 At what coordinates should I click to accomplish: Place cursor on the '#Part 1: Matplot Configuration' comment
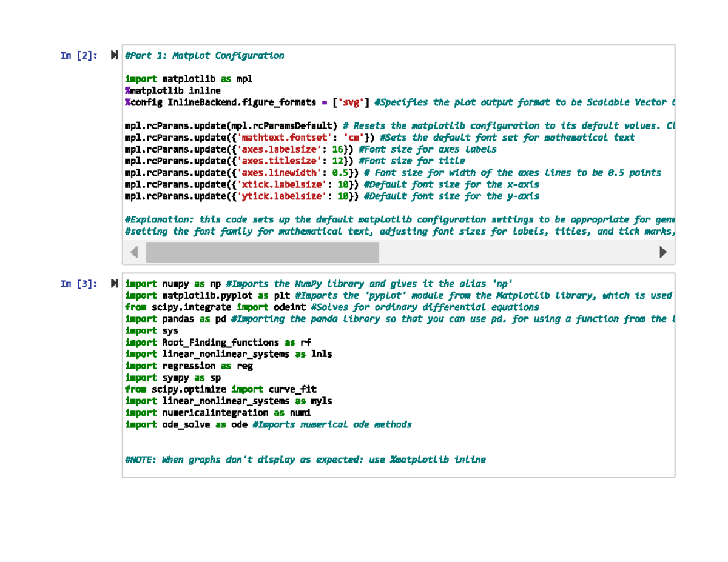pyautogui.click(x=204, y=56)
